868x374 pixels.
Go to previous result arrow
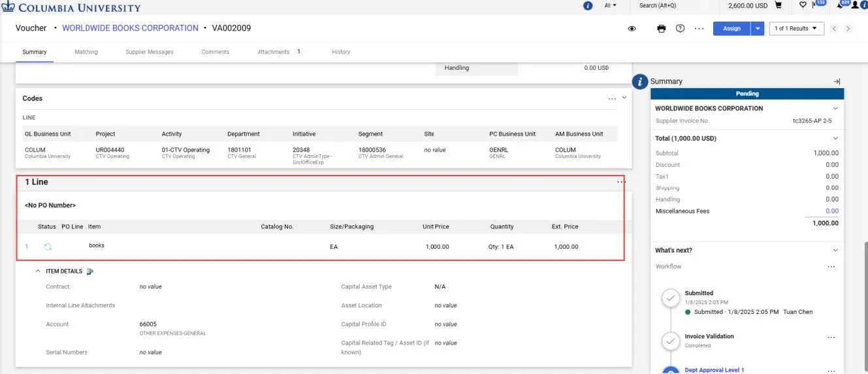[x=834, y=29]
